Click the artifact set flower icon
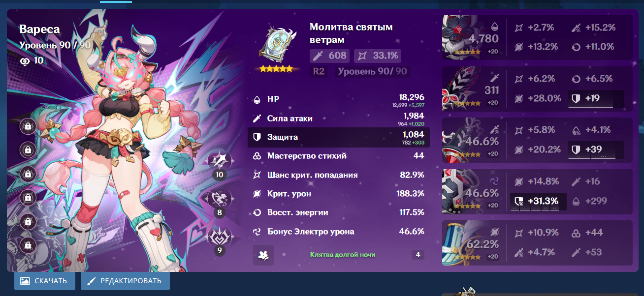Screen dimensions: 644x296 point(263,255)
